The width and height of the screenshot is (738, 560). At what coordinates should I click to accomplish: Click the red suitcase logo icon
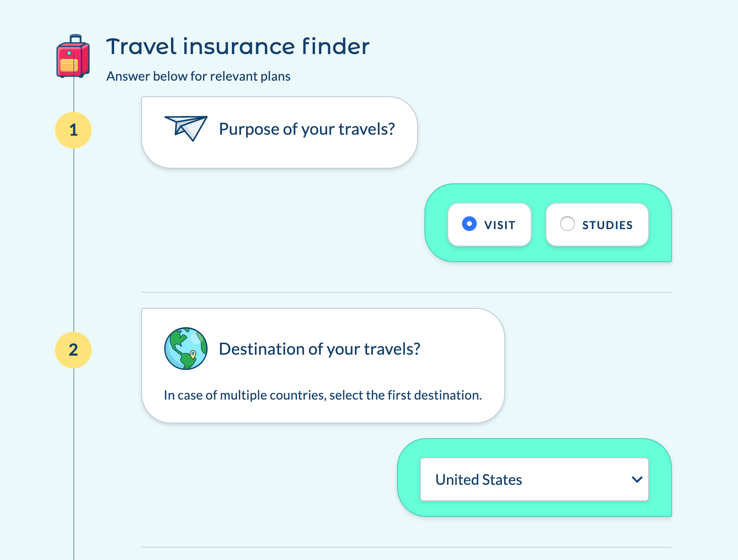tap(73, 56)
